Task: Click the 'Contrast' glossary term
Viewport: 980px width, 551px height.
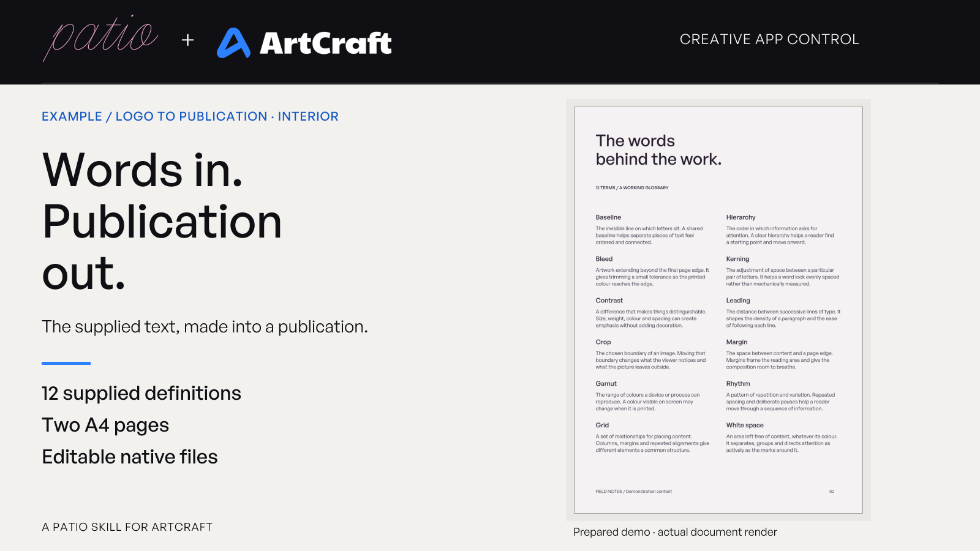Action: click(609, 301)
